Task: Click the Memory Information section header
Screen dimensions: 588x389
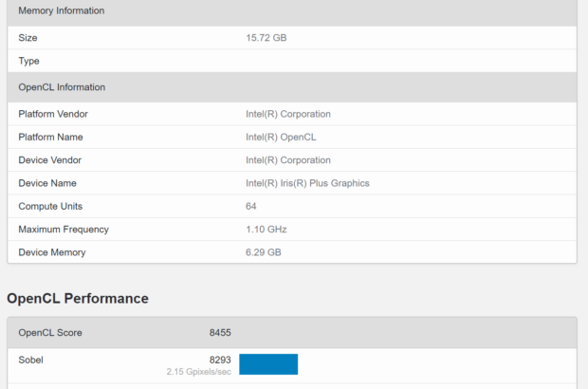Action: tap(62, 10)
